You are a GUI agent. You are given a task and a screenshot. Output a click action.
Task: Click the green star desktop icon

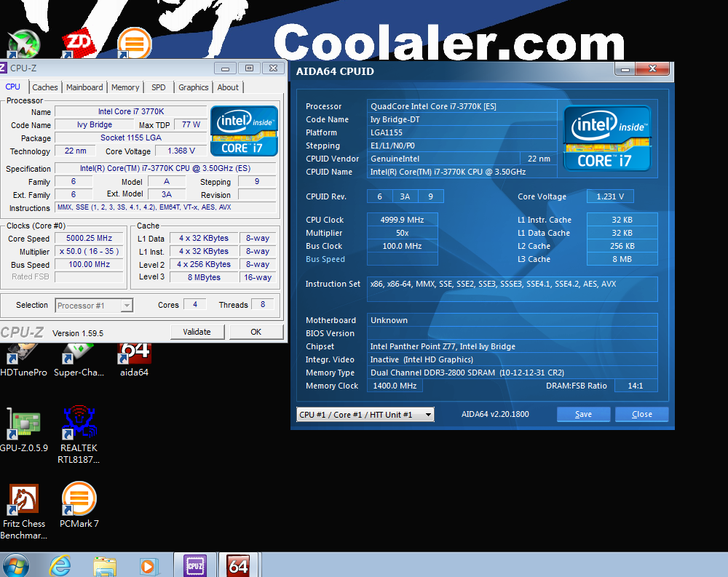[x=23, y=44]
